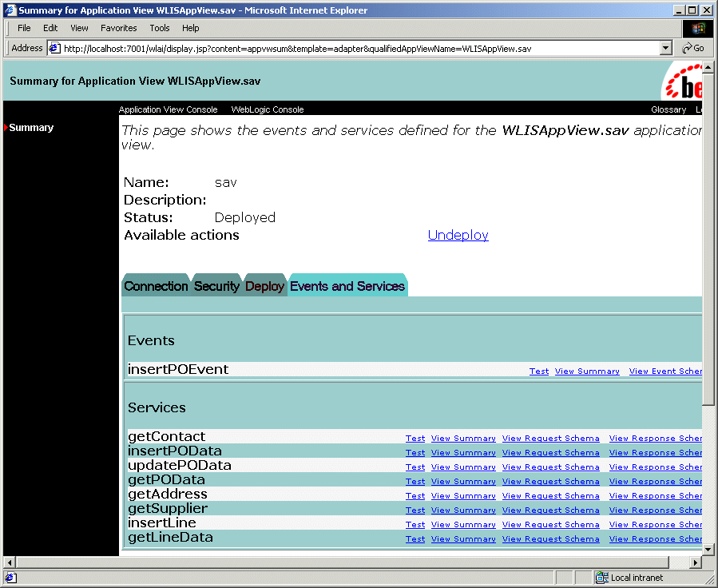Open the Edit menu
Viewport: 718px width, 588px height.
(50, 28)
